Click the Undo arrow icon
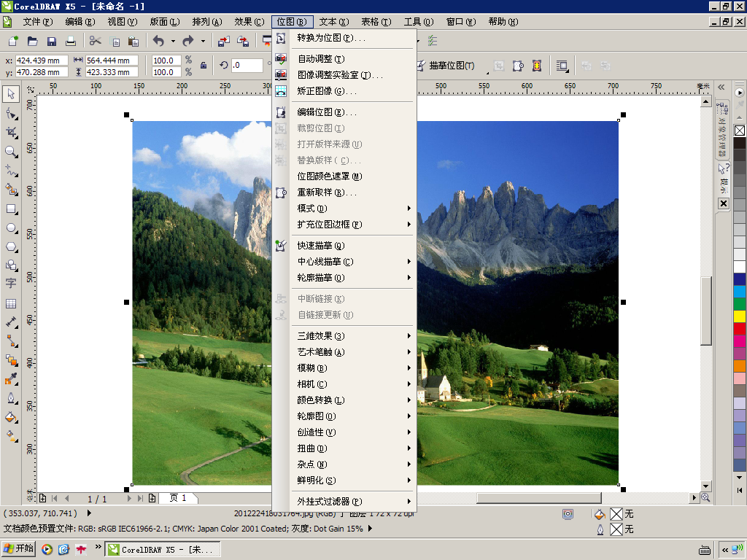Viewport: 747px width, 560px height. tap(158, 41)
